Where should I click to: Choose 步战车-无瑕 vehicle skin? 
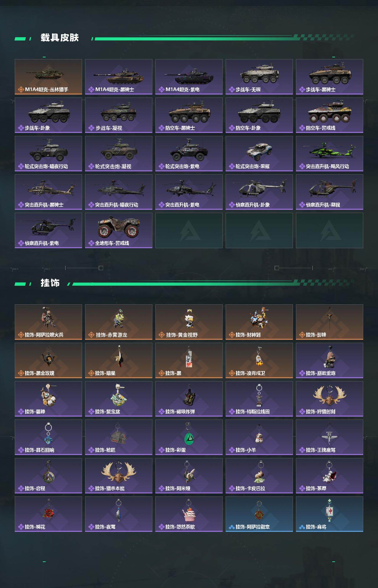tap(259, 77)
